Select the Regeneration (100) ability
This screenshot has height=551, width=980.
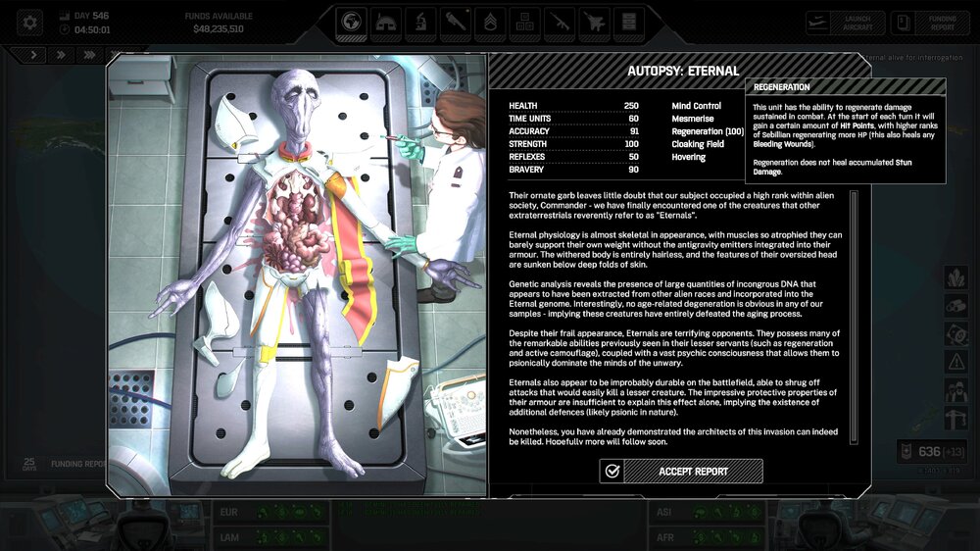pyautogui.click(x=708, y=131)
